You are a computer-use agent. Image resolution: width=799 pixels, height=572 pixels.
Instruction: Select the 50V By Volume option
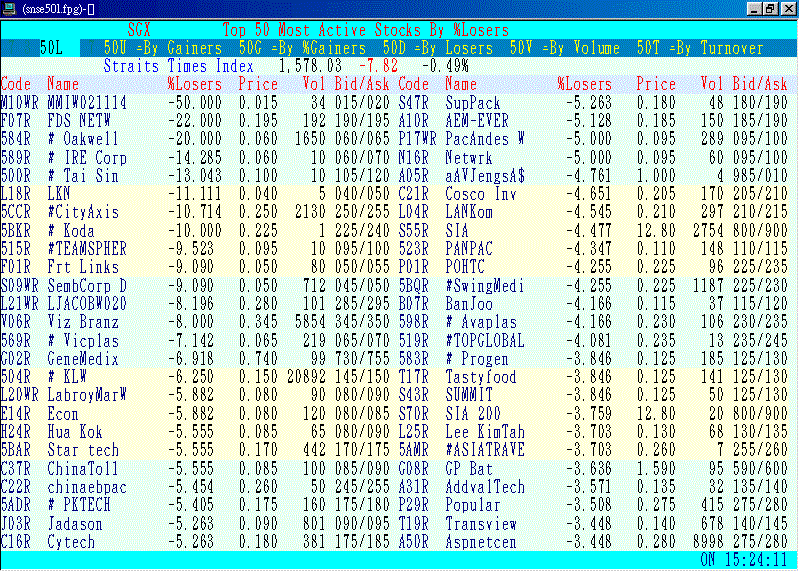coord(565,48)
